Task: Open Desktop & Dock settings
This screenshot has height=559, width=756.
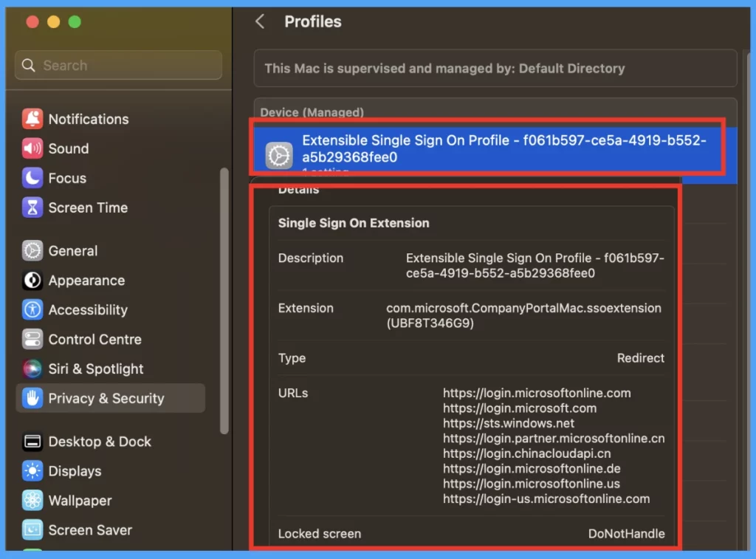Action: tap(99, 442)
